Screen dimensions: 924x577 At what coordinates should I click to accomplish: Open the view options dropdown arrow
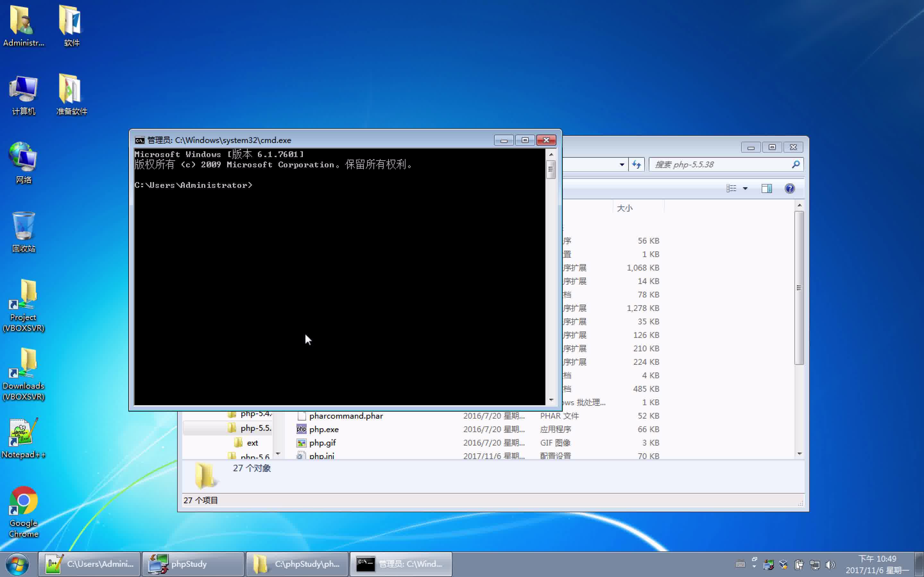tap(745, 188)
